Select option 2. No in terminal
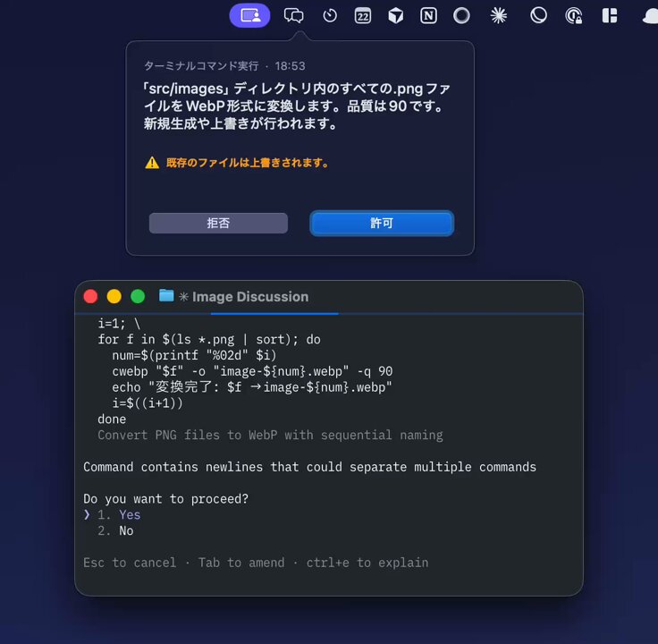 [115, 530]
